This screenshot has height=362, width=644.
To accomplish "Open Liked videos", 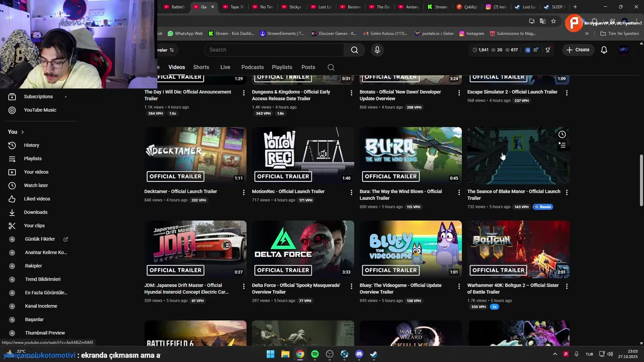I will click(x=37, y=199).
